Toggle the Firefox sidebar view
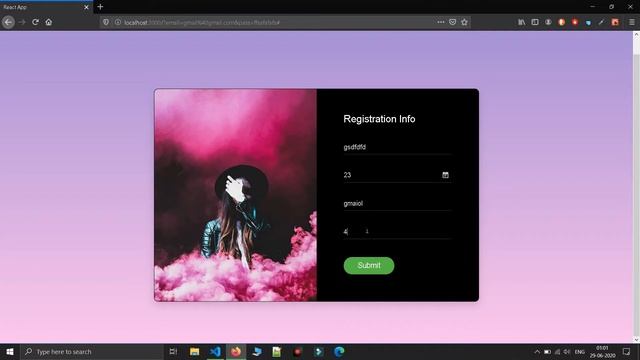This screenshot has width=640, height=360. tap(535, 22)
